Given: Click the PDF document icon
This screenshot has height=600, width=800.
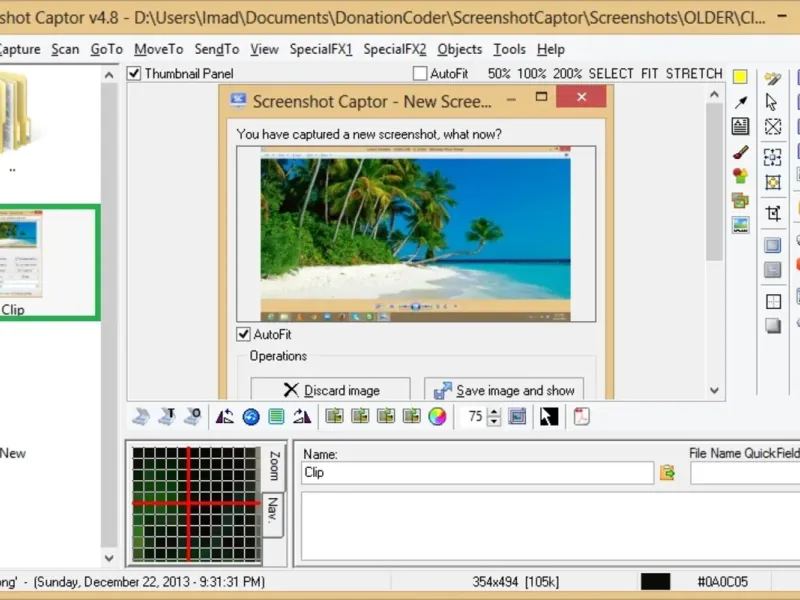Looking at the screenshot, I should click(581, 417).
